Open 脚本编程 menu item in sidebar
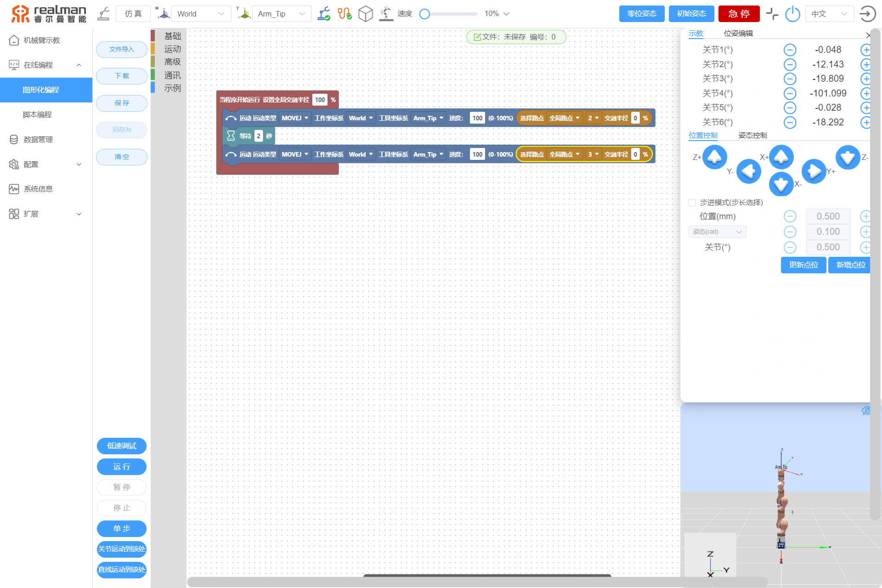The image size is (882, 588). (x=37, y=114)
